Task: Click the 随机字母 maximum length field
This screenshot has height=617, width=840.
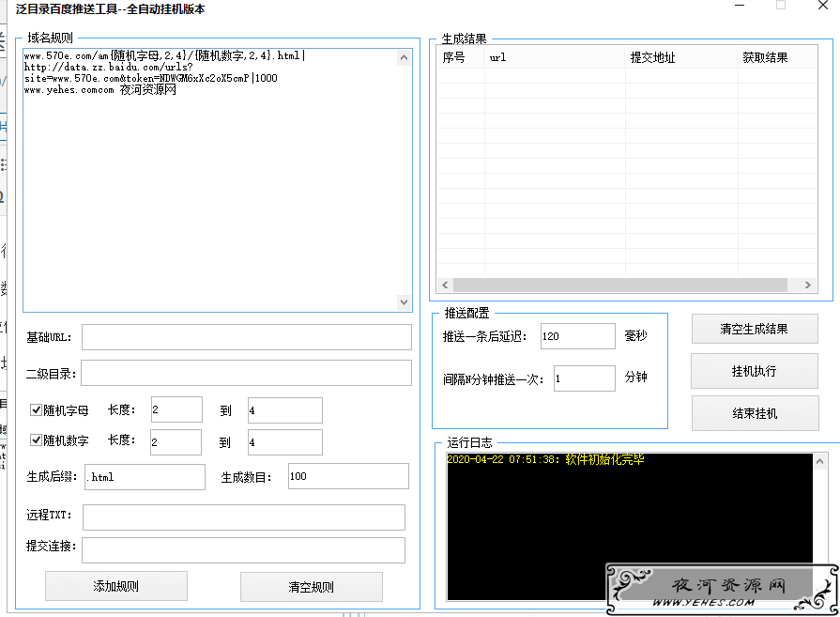Action: pyautogui.click(x=285, y=410)
